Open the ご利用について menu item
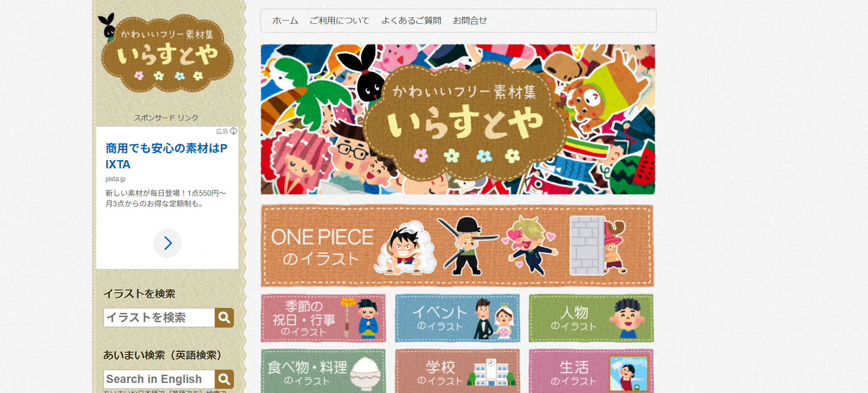The image size is (868, 393). click(339, 21)
